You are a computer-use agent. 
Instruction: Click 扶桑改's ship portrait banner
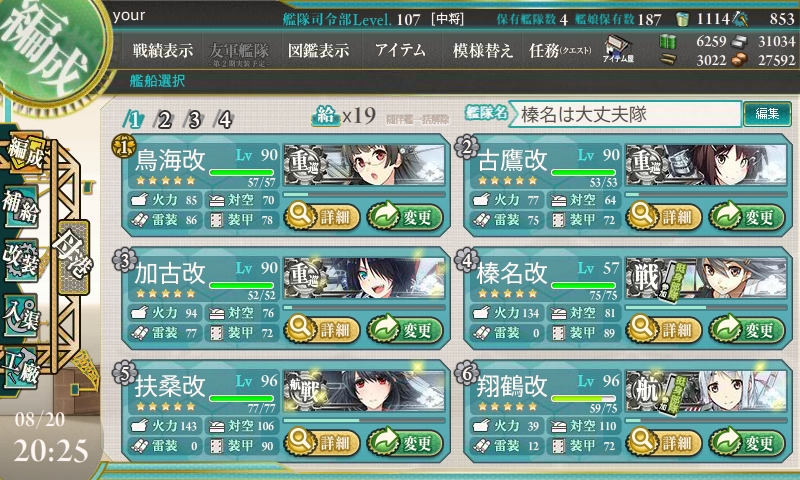(x=364, y=391)
